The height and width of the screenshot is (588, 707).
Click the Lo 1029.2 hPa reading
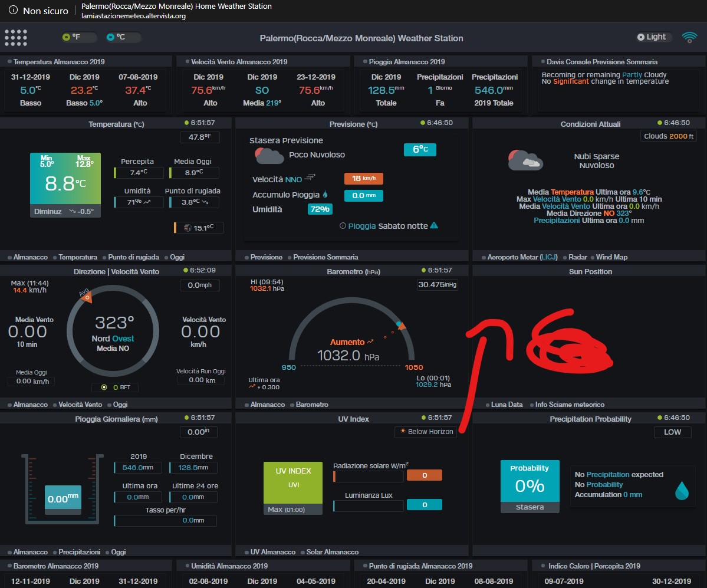pos(433,381)
